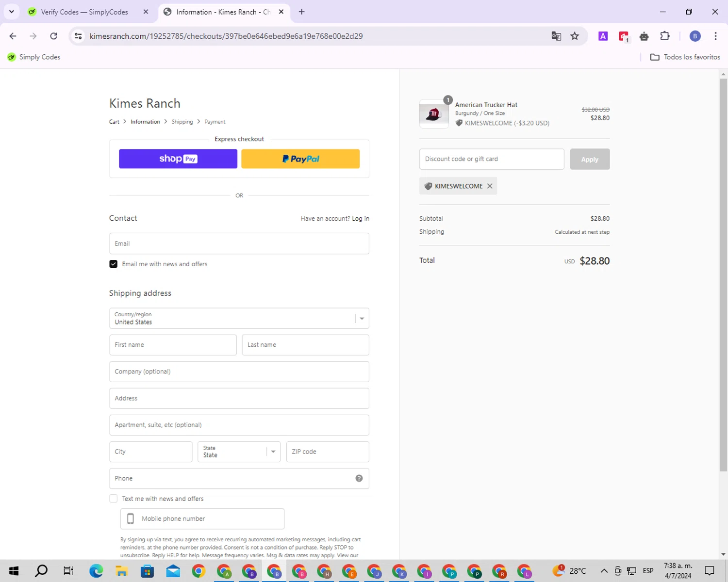Click Shipping breadcrumb step
Image resolution: width=728 pixels, height=582 pixels.
click(182, 122)
